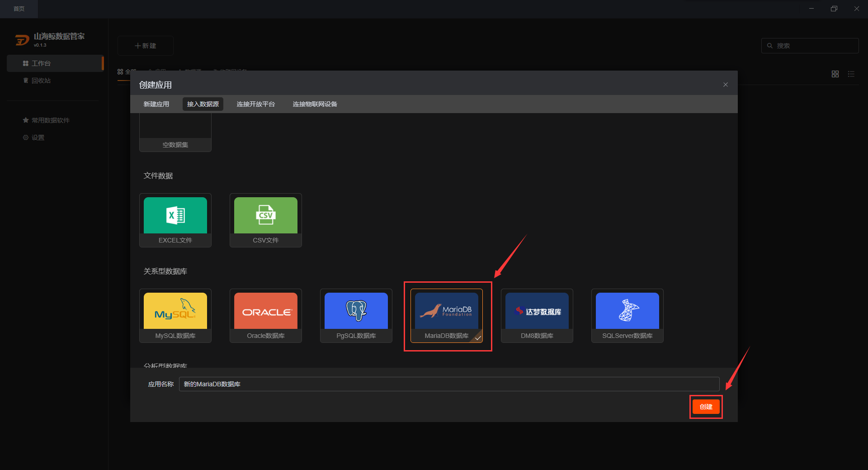Select the empty dataset card 空数据集
Image resolution: width=868 pixels, height=470 pixels.
(x=175, y=133)
